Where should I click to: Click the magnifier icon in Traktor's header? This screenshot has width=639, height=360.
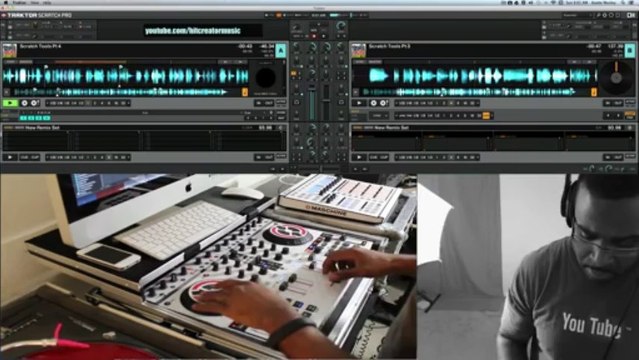pos(599,15)
